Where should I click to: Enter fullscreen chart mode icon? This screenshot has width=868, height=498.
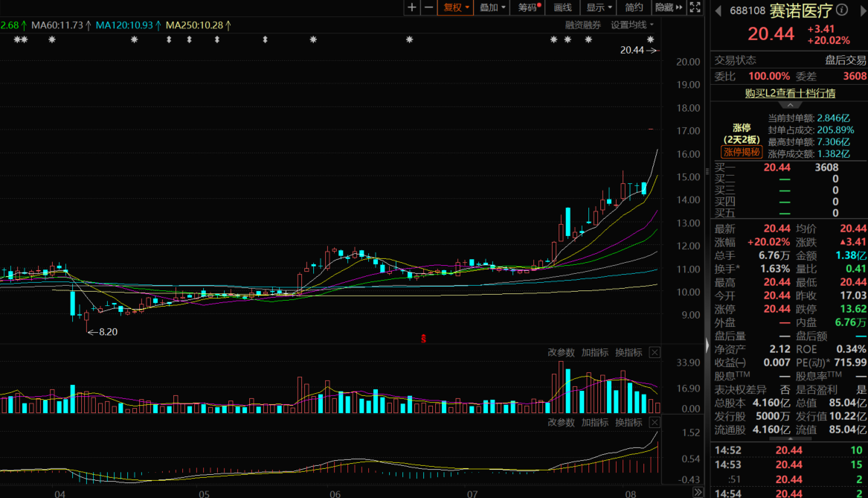[695, 7]
